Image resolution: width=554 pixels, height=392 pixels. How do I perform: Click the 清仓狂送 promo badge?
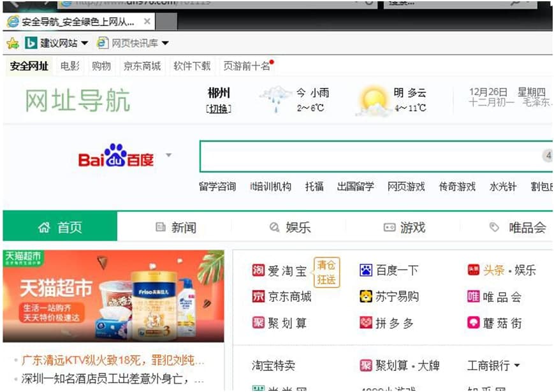coord(326,272)
